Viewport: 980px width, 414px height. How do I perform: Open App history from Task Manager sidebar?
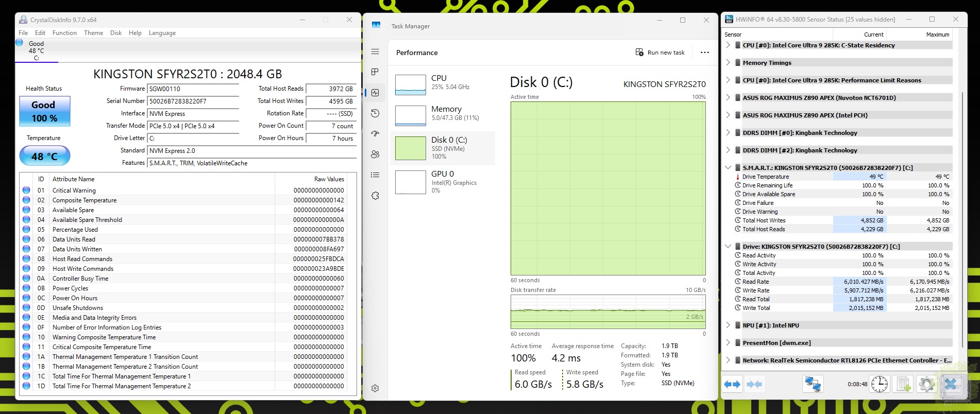point(375,113)
